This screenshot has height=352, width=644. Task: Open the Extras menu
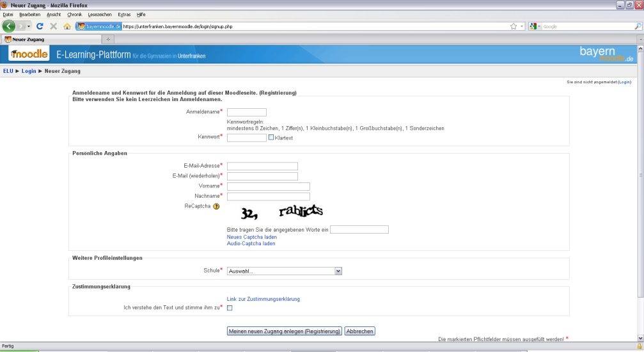click(124, 14)
